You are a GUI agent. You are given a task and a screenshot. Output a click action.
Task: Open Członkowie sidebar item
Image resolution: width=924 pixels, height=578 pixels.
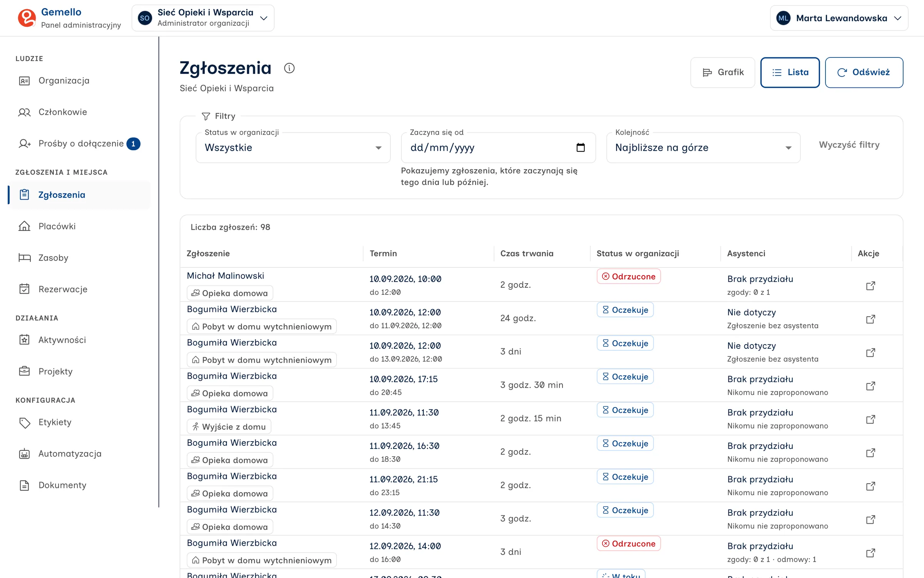79,112
